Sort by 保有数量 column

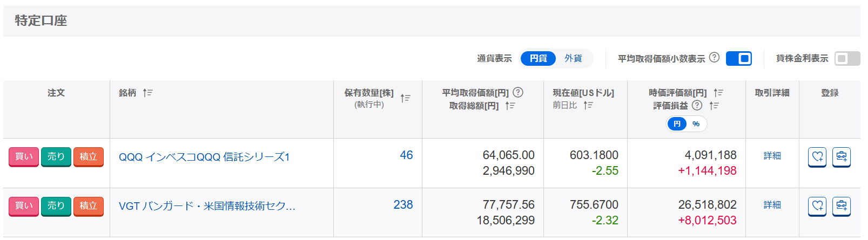click(406, 98)
